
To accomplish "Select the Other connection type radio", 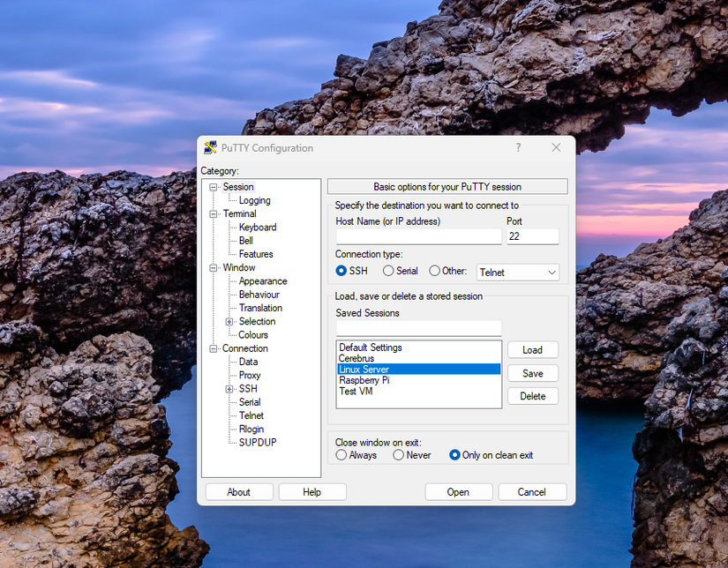I will [434, 271].
